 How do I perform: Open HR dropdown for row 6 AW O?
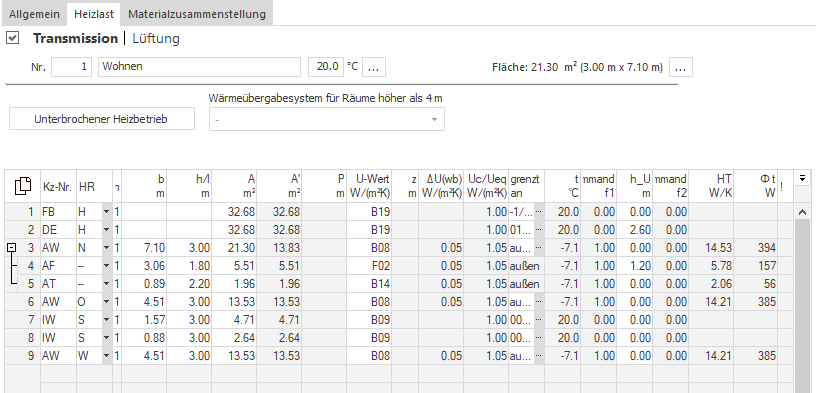pos(107,302)
